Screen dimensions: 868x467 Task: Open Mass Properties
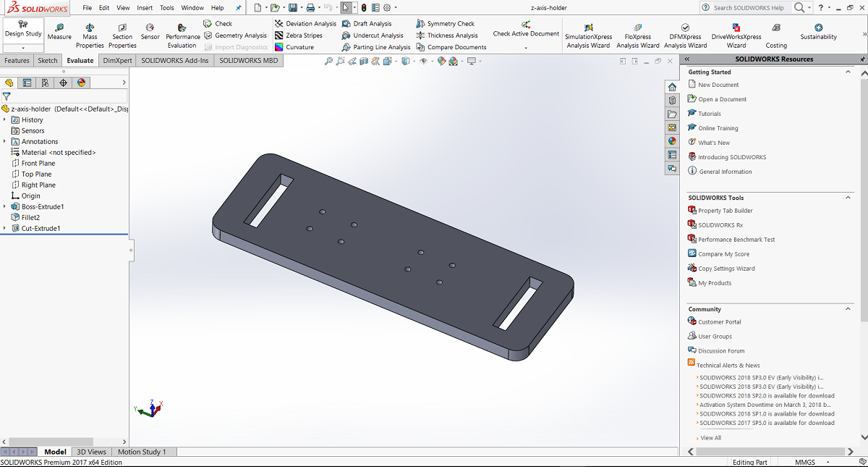(x=90, y=35)
